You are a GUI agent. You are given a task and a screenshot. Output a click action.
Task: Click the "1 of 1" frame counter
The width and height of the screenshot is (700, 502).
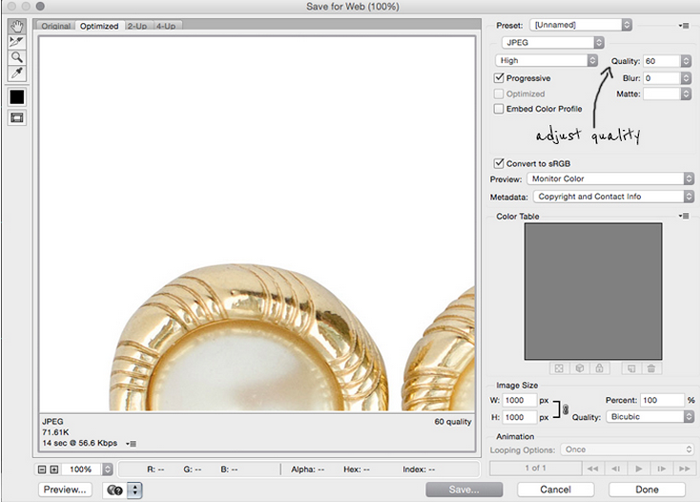[536, 468]
